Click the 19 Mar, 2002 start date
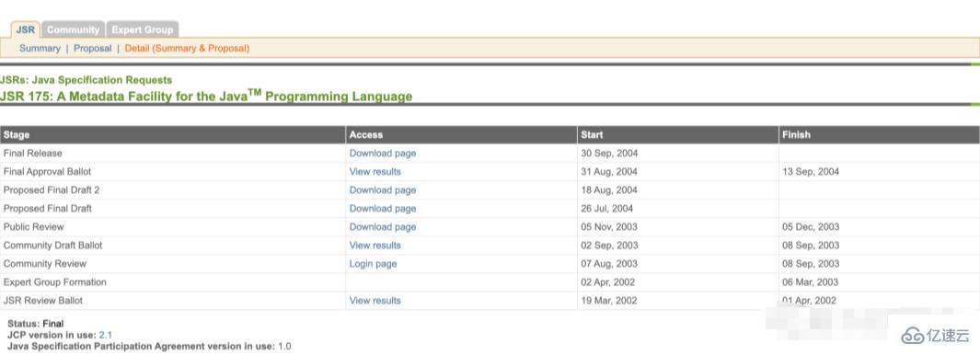Screen dimensions: 980x355 (x=609, y=301)
